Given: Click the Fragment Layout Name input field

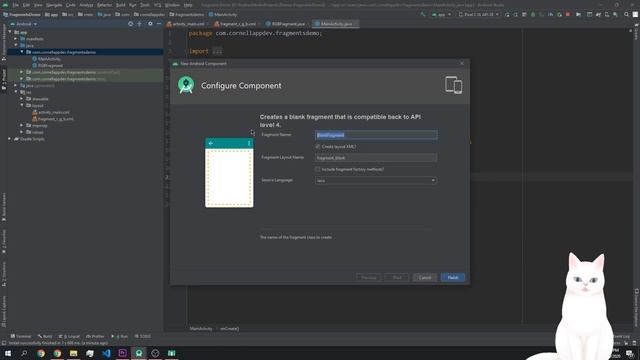Looking at the screenshot, I should tap(376, 158).
